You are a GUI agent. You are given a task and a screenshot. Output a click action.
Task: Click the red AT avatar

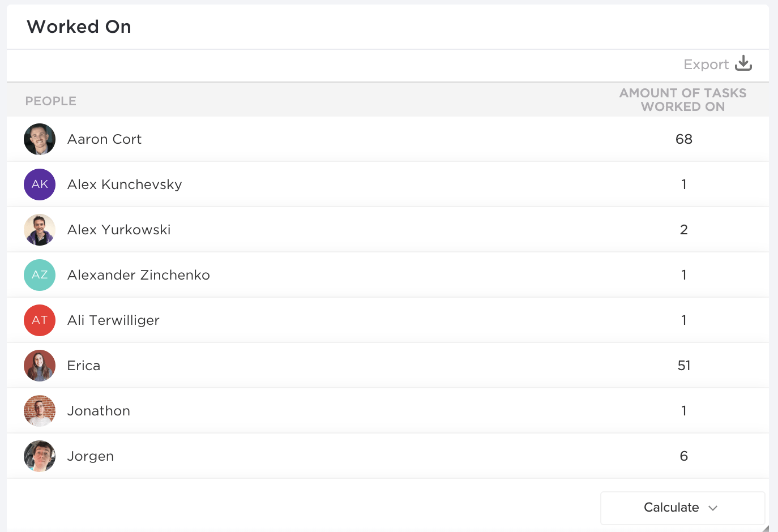coord(40,320)
